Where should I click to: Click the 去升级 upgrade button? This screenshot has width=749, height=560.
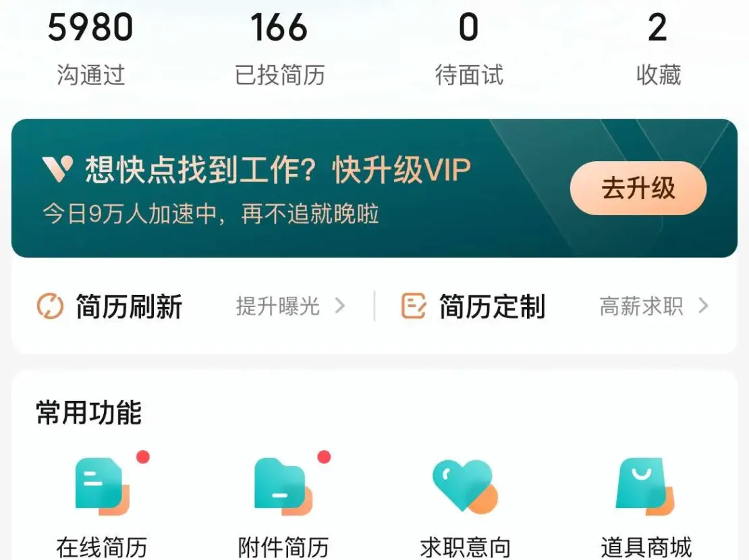[x=638, y=188]
